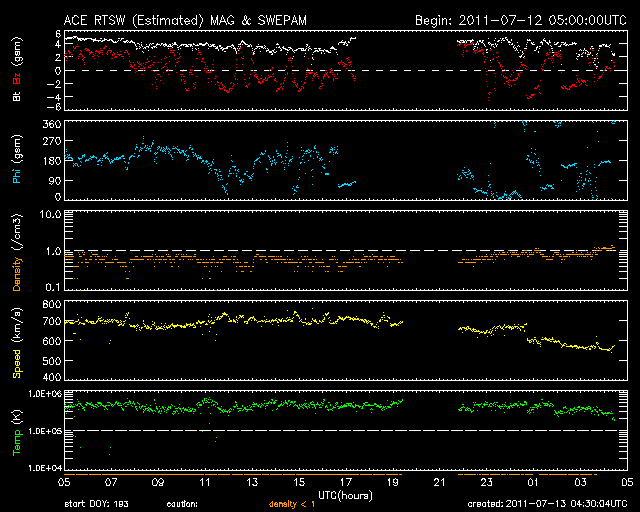Click the yellow Speed (km/s) axis label

point(16,340)
